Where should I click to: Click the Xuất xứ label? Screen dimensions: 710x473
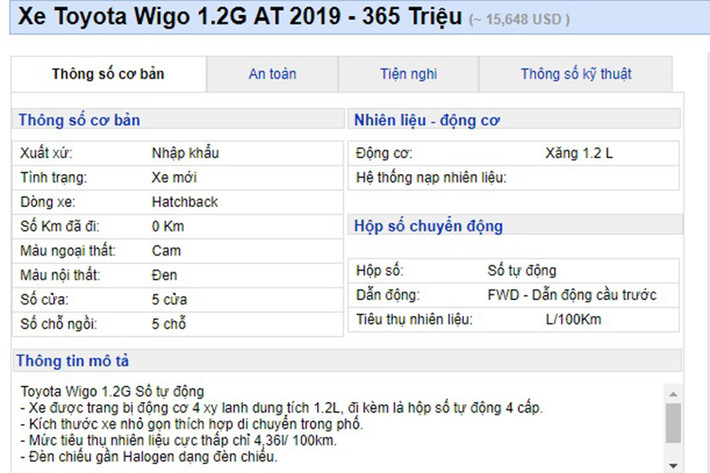click(46, 153)
